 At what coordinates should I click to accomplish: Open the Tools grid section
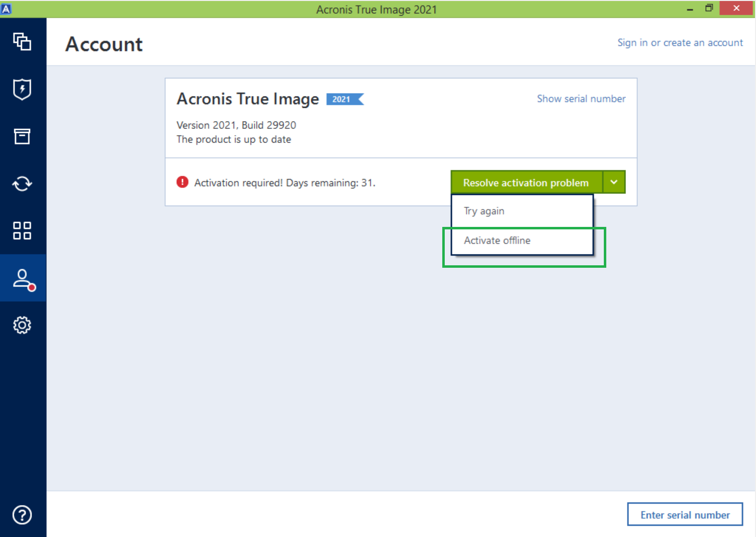(22, 230)
